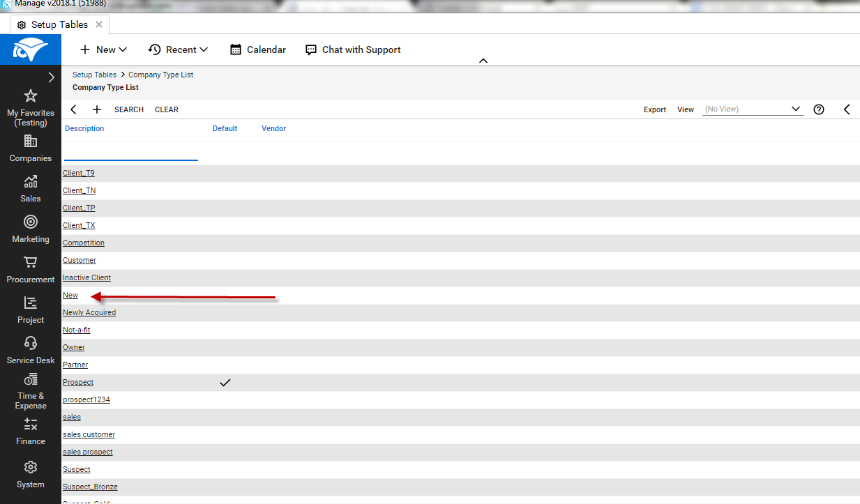The image size is (860, 504).
Task: Open the sales company type
Action: (72, 417)
